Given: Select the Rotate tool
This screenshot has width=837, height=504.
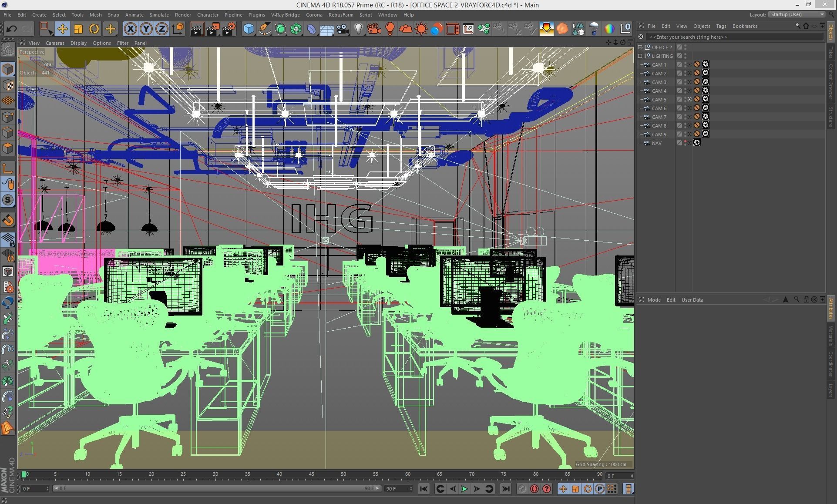Looking at the screenshot, I should (x=94, y=29).
